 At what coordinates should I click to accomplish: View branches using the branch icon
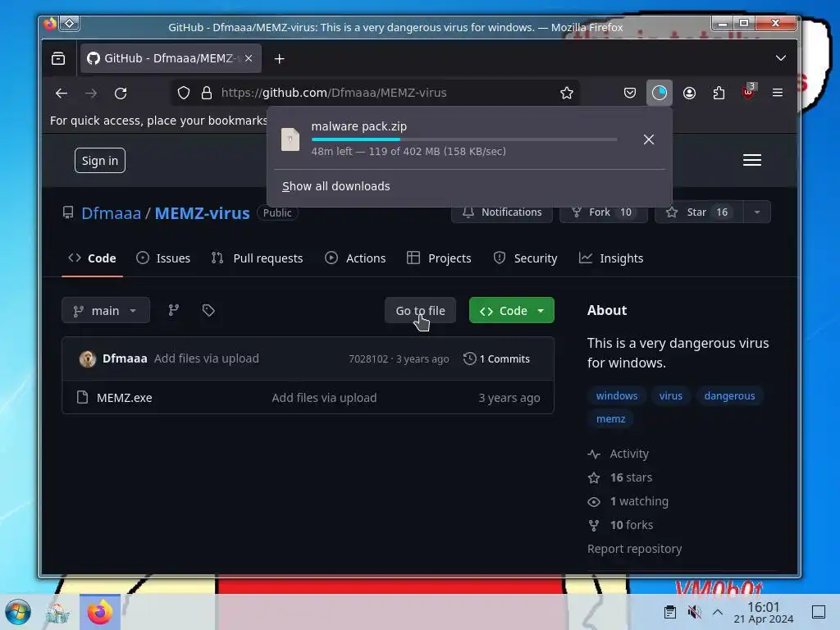[x=174, y=310]
